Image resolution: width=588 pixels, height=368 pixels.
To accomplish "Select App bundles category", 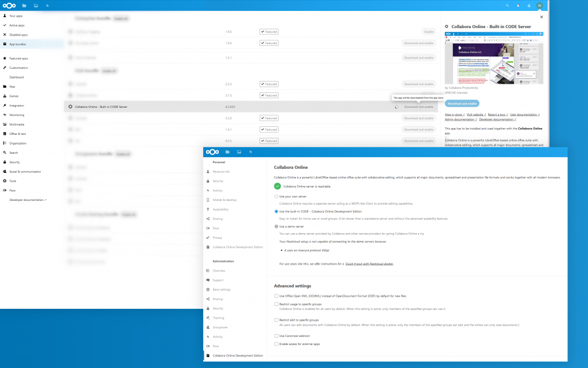I will tap(32, 44).
